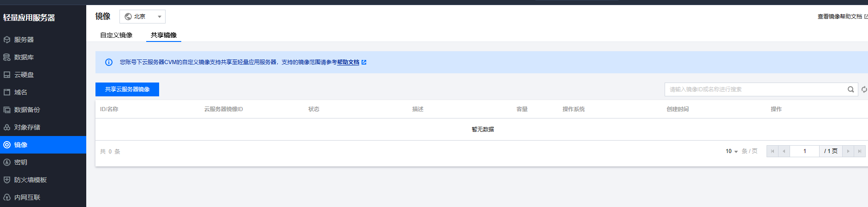This screenshot has height=207, width=868.
Task: Click the refresh icon beside the search box
Action: pos(864,89)
